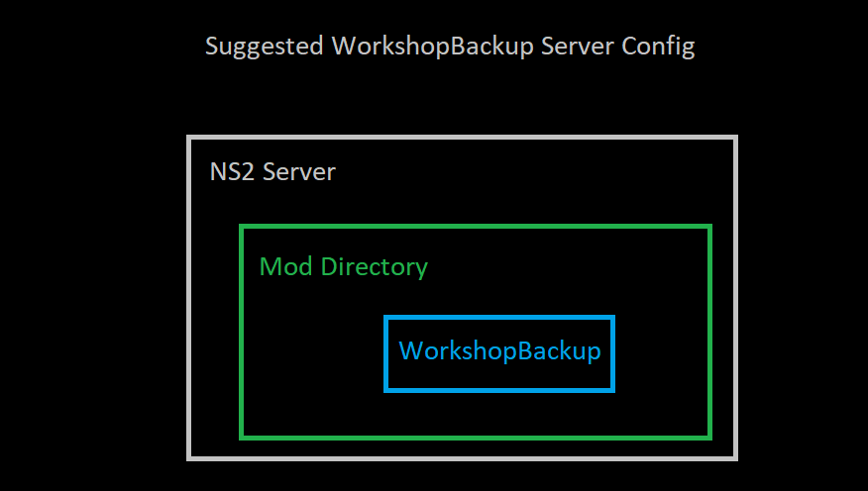This screenshot has height=491, width=868.
Task: Click the word "Mod" in green text
Action: pos(283,266)
